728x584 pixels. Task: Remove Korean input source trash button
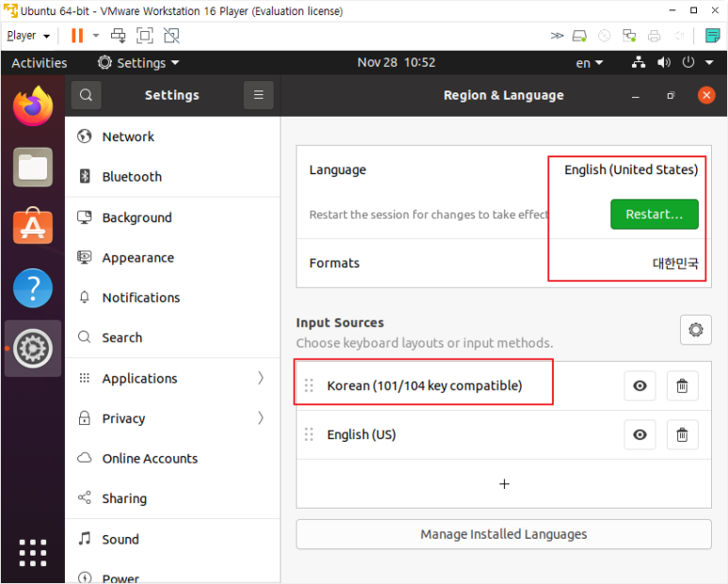(x=682, y=386)
